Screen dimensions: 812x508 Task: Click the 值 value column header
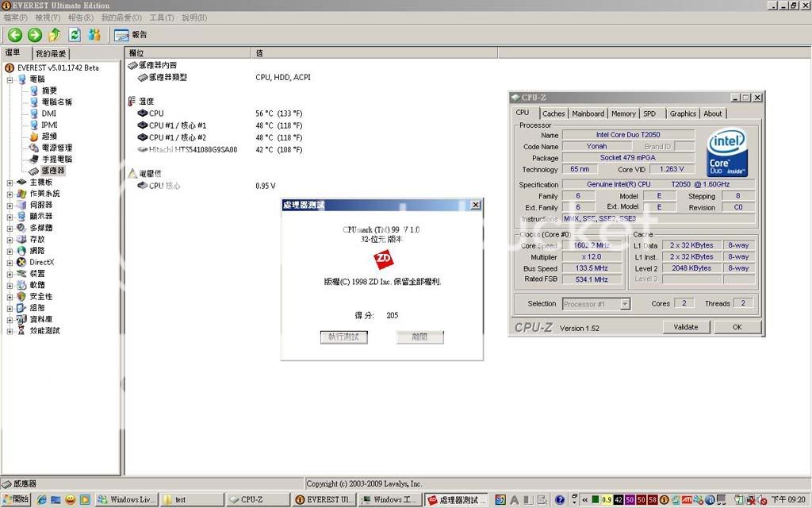374,53
